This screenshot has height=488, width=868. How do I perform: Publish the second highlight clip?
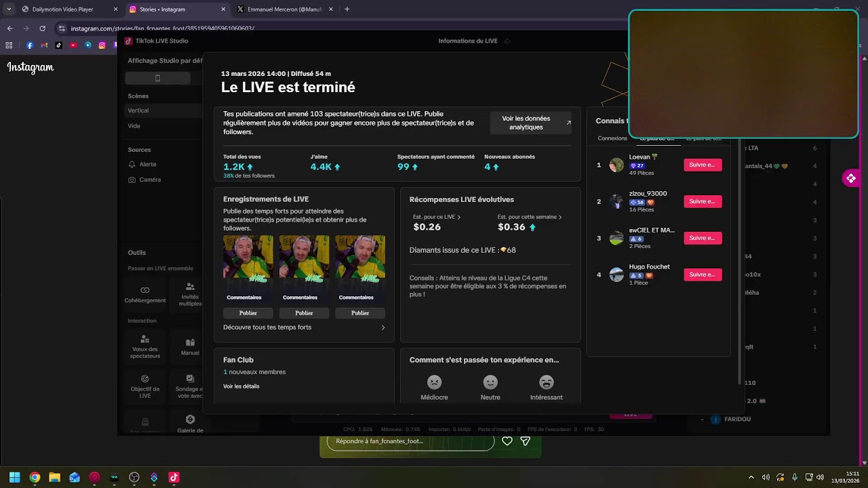pyautogui.click(x=304, y=313)
